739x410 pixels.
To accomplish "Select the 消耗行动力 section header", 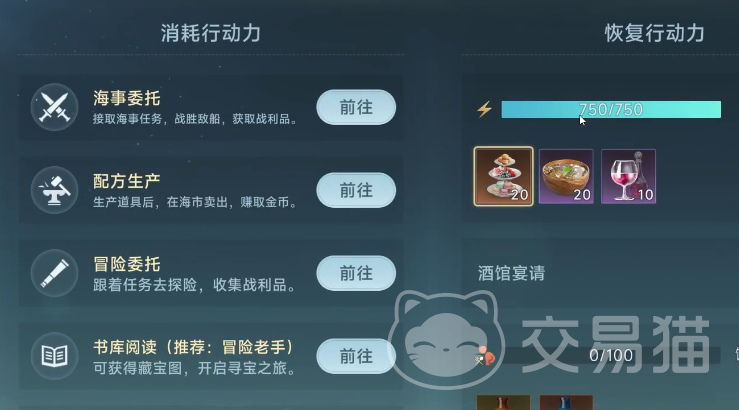I will (211, 33).
